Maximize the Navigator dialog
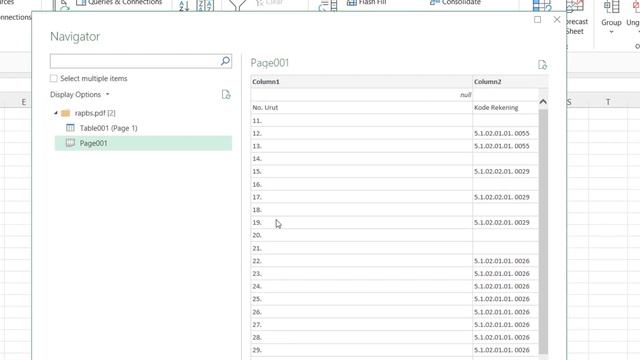This screenshot has width=640, height=360. 538,20
